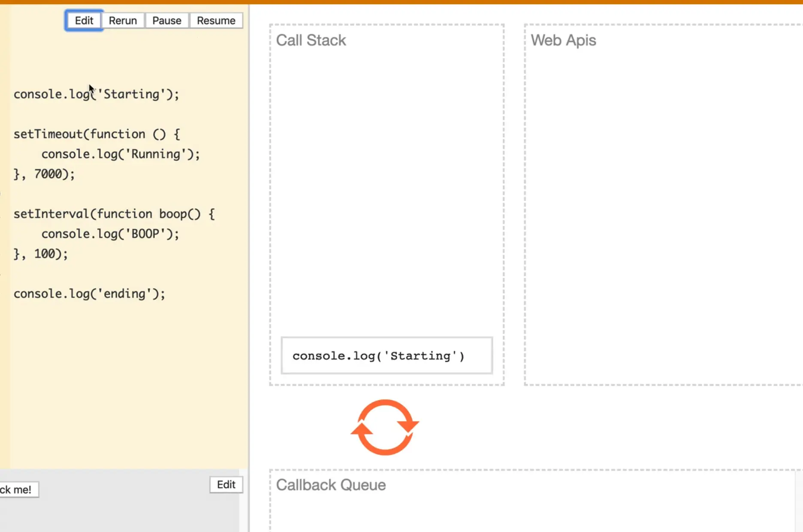Click the orange event loop spinner icon

[385, 427]
